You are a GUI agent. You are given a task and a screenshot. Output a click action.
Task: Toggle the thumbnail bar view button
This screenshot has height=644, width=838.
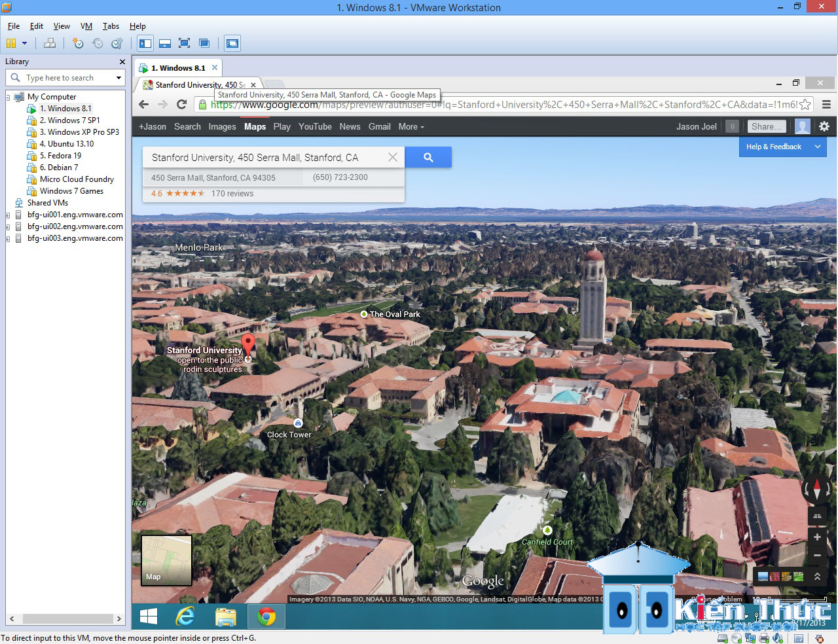(x=165, y=43)
